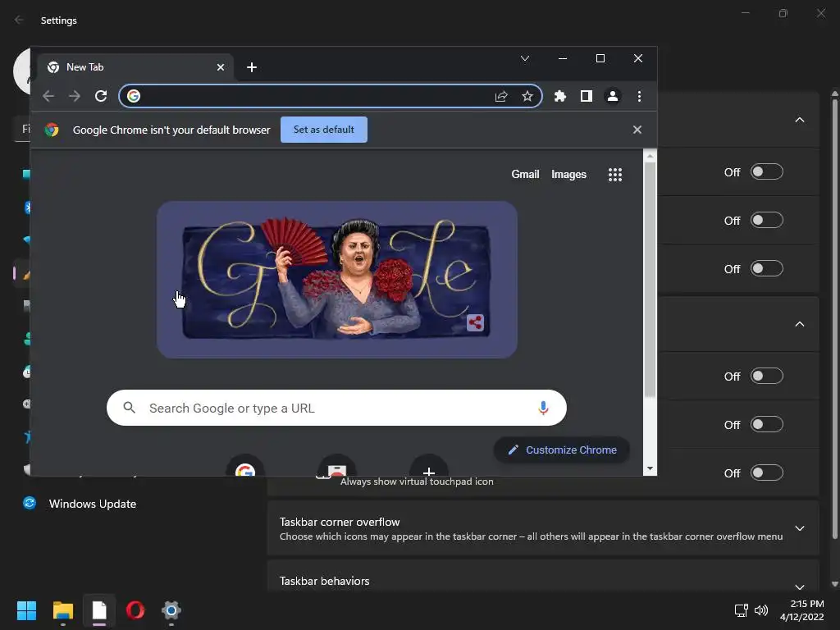Click Customize Chrome button
This screenshot has height=630, width=840.
[561, 450]
